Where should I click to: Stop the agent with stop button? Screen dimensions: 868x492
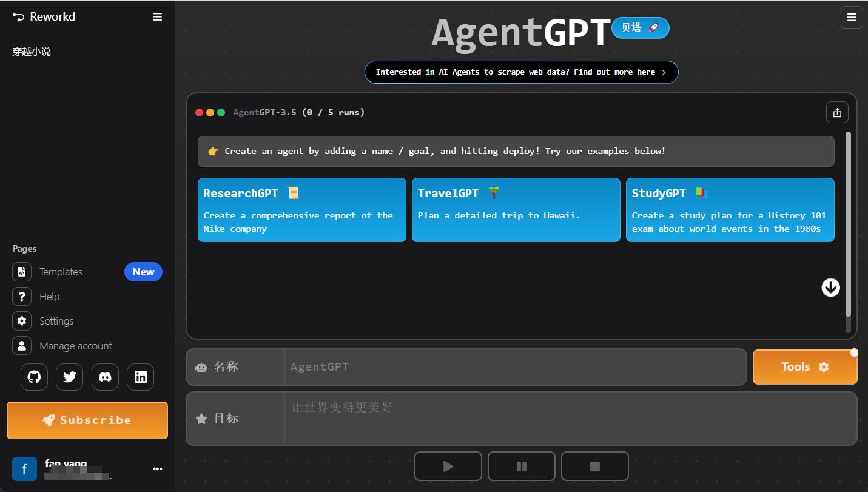click(x=595, y=466)
